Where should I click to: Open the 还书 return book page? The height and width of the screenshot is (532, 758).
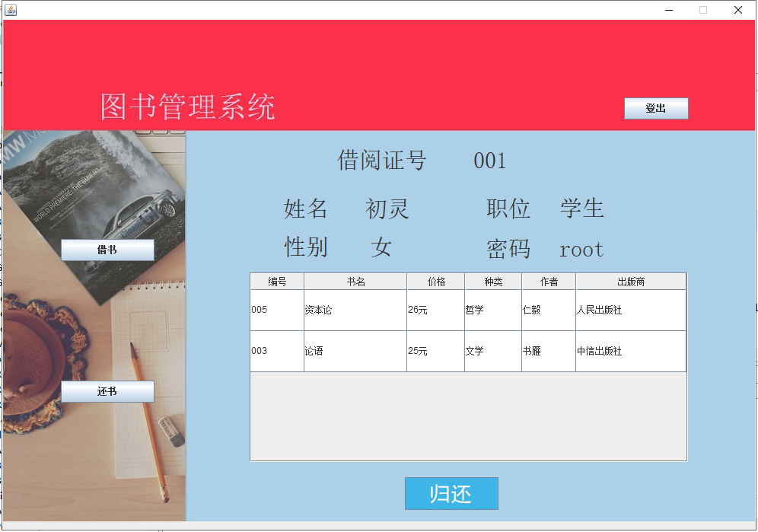[x=107, y=391]
